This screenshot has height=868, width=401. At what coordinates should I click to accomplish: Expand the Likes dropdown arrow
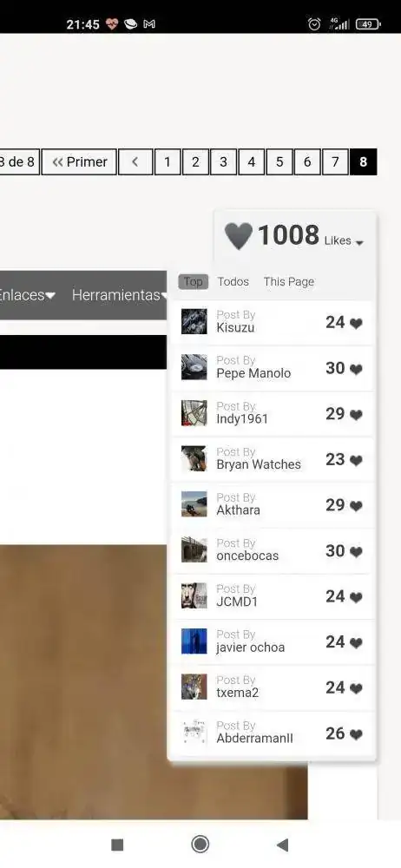[x=359, y=243]
